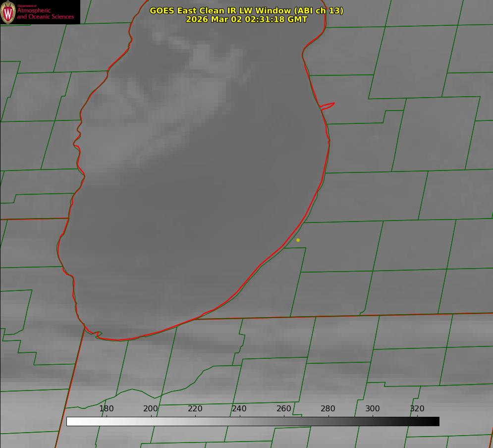Screen dimensions: 493x448
Task: Click the yellow dot marker near the shoreline
Action: tap(298, 240)
